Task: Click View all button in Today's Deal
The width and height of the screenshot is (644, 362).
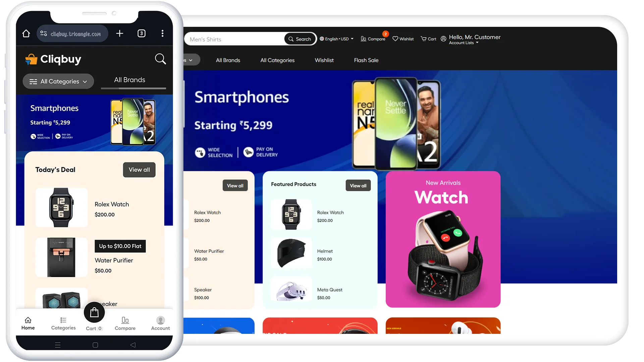Action: 139,170
